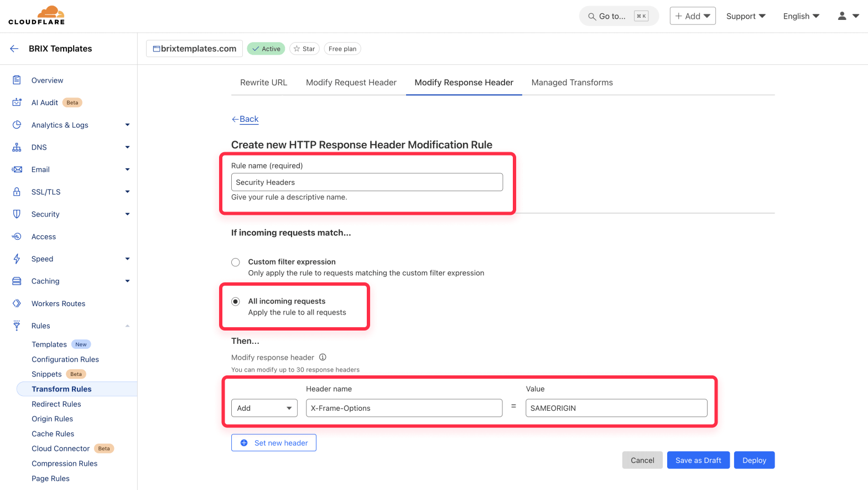Screen dimensions: 868x490
Task: Click the Access icon in the sidebar
Action: [17, 236]
